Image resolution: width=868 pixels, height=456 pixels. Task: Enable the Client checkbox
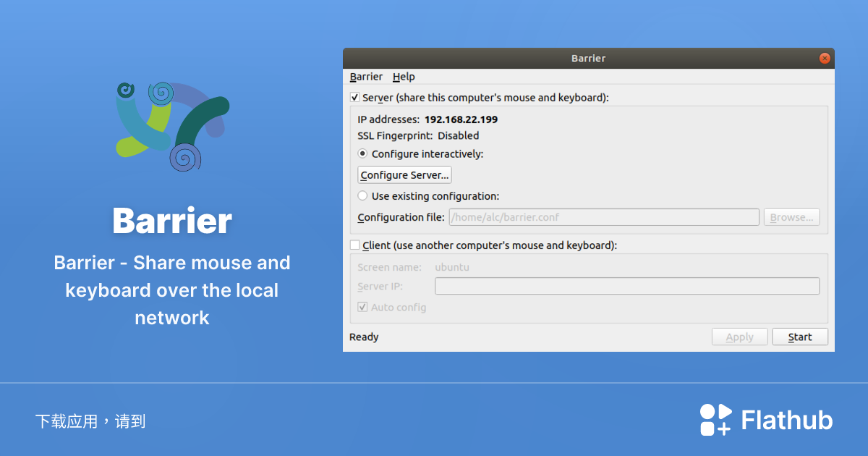click(x=355, y=245)
